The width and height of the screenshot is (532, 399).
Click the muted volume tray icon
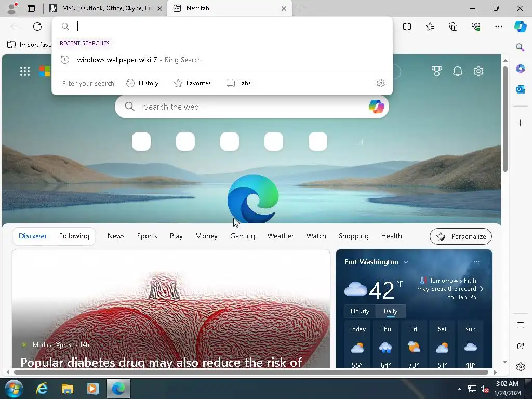(x=484, y=389)
